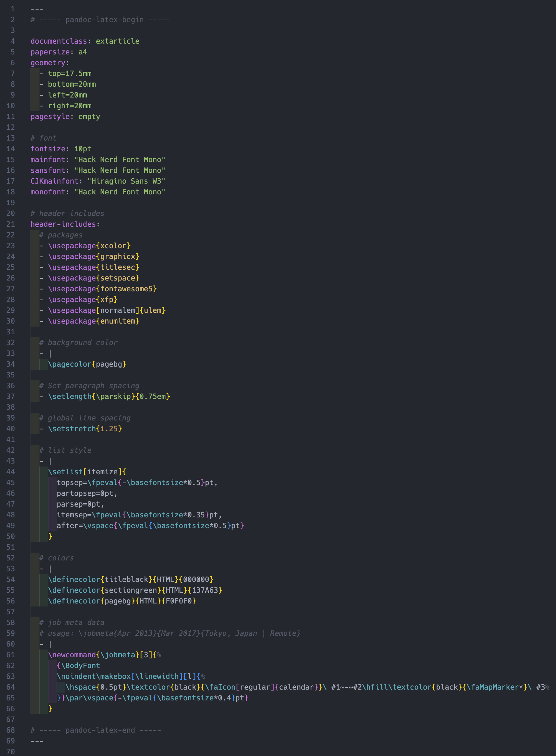The height and width of the screenshot is (756, 556).
Task: Click the pagecolor pagebg command
Action: 87,364
